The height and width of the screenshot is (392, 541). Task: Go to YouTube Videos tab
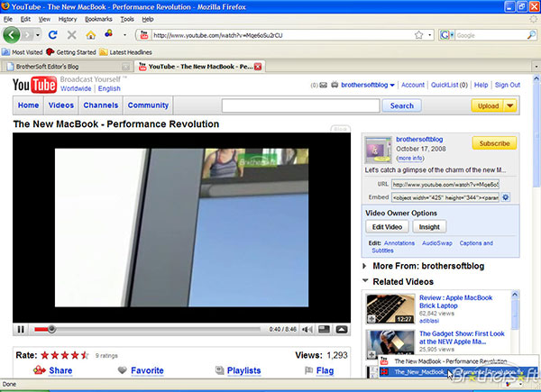(x=61, y=105)
